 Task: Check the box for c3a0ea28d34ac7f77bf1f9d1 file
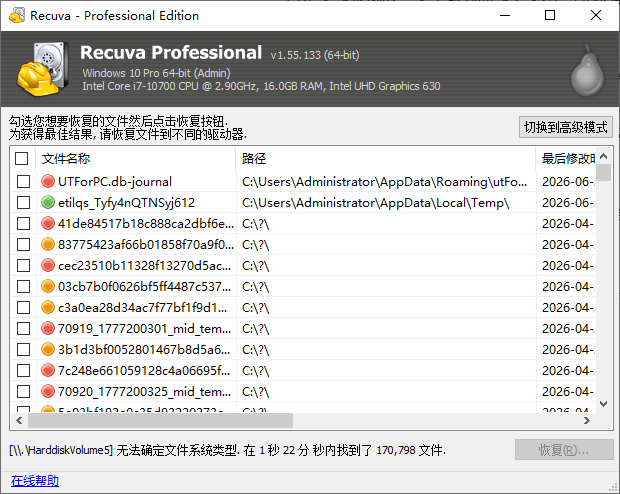[23, 307]
